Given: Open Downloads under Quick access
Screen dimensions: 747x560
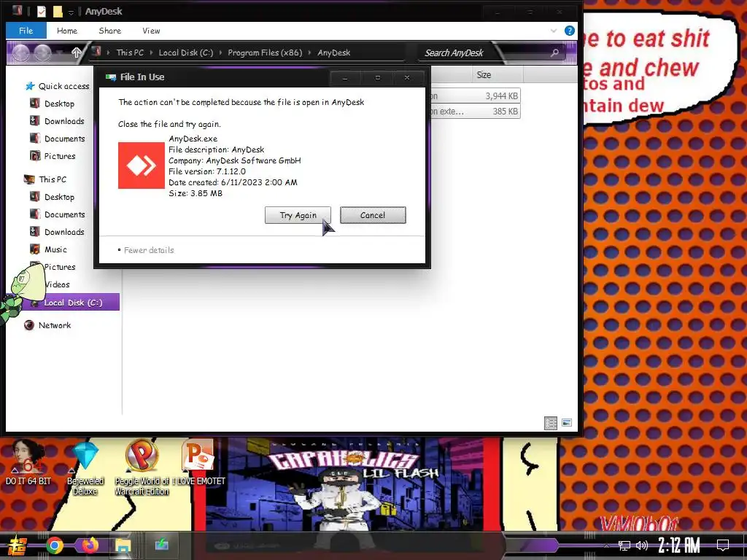Looking at the screenshot, I should click(x=64, y=121).
